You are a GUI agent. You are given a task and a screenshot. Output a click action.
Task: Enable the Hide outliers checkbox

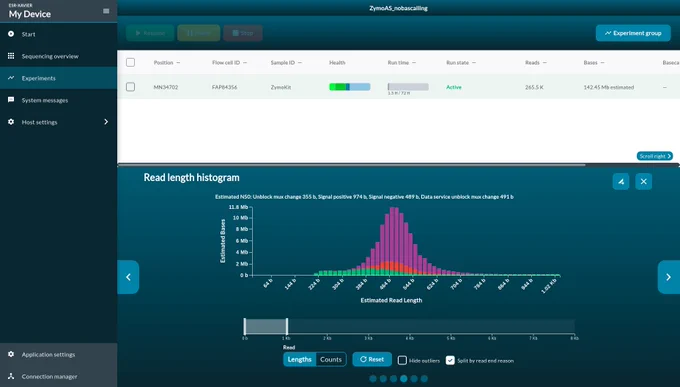point(402,360)
